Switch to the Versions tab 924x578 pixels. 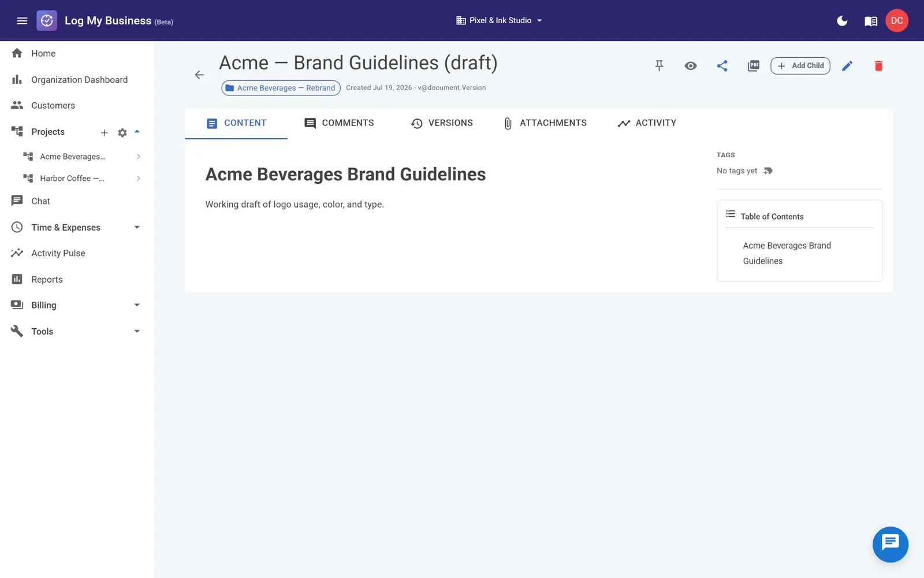click(x=442, y=123)
